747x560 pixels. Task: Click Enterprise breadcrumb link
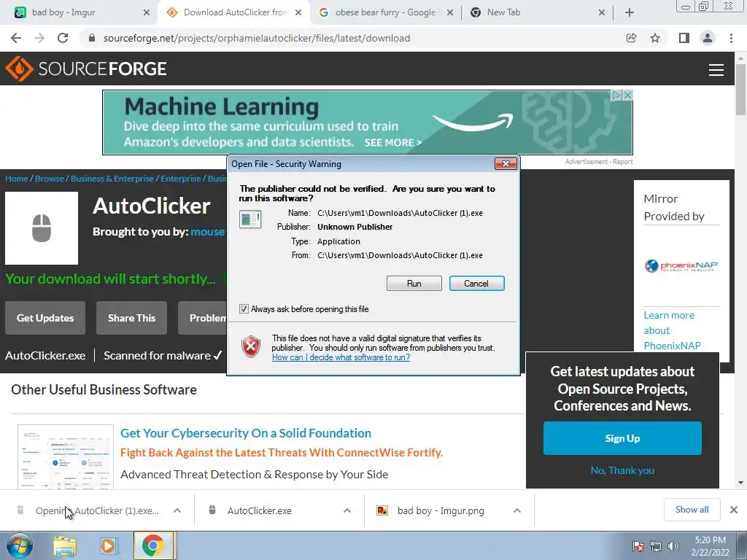181,179
